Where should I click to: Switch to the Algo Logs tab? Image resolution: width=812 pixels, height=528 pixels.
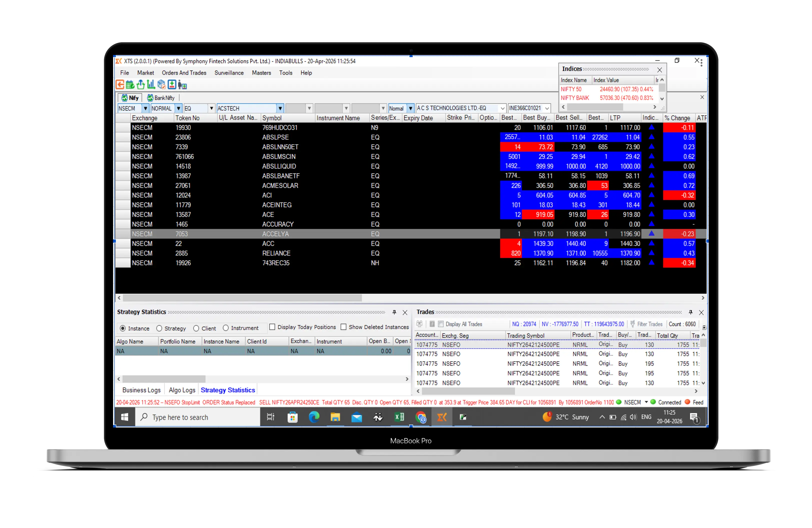(x=182, y=390)
